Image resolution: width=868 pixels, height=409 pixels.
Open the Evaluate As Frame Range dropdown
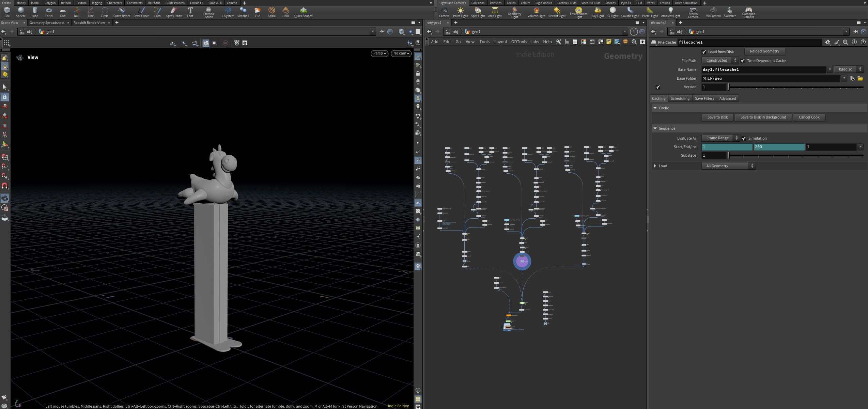[721, 138]
